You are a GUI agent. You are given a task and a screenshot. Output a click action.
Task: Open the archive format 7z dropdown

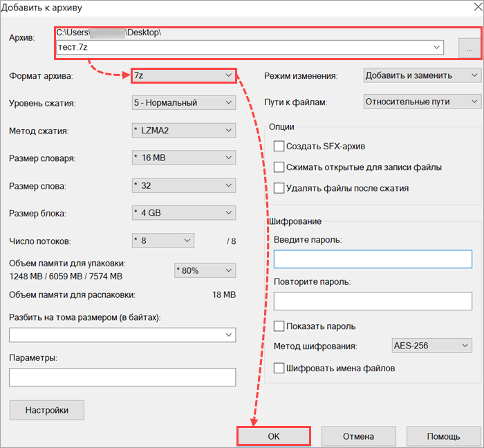pyautogui.click(x=183, y=75)
